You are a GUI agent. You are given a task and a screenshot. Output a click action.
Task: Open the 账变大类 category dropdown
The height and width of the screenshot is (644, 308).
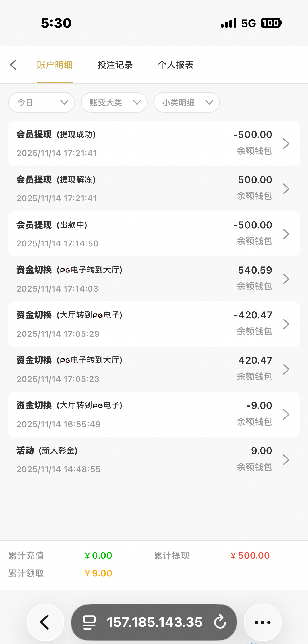[114, 102]
